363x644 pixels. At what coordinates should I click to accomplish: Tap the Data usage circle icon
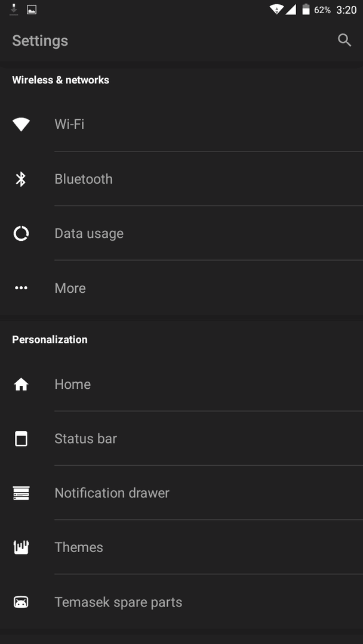[x=21, y=233]
